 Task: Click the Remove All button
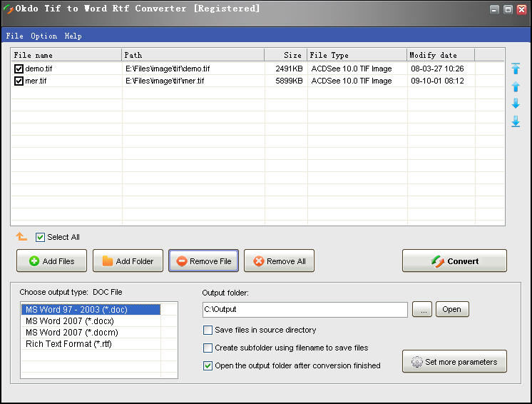click(x=280, y=261)
